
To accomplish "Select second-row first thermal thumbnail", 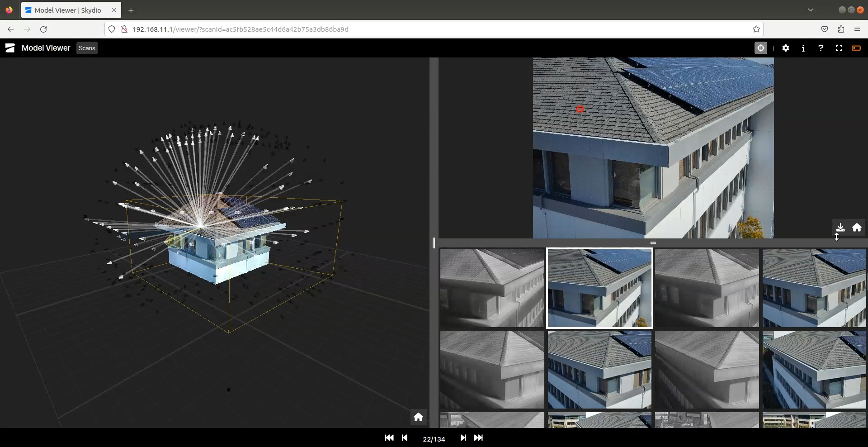I will (492, 370).
